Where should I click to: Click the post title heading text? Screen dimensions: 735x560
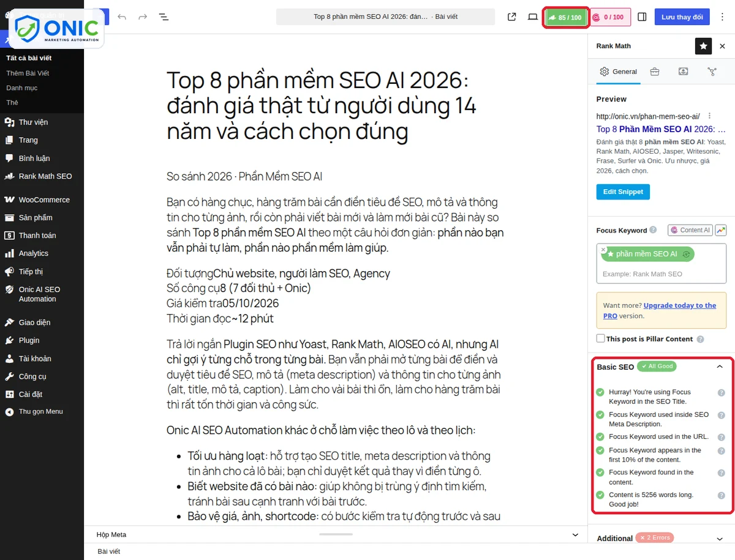coord(322,105)
